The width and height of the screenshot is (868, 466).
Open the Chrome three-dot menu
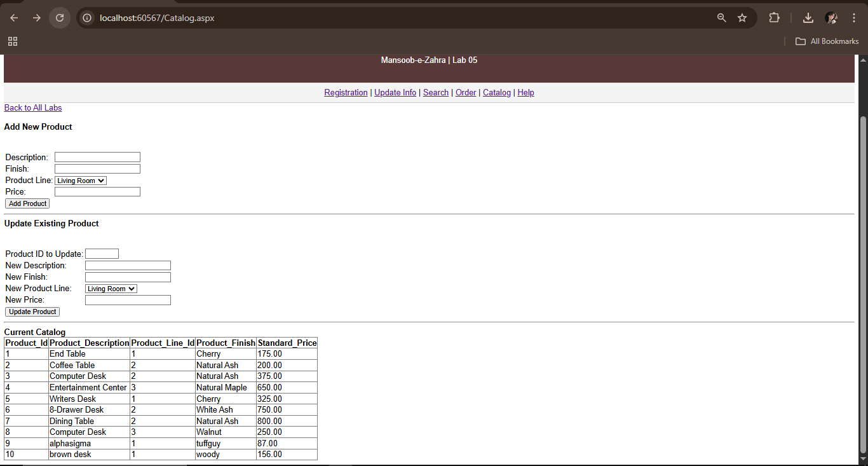coord(854,18)
